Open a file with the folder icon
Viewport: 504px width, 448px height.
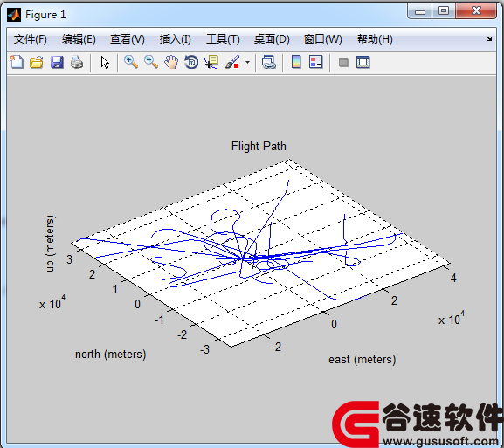tap(37, 62)
